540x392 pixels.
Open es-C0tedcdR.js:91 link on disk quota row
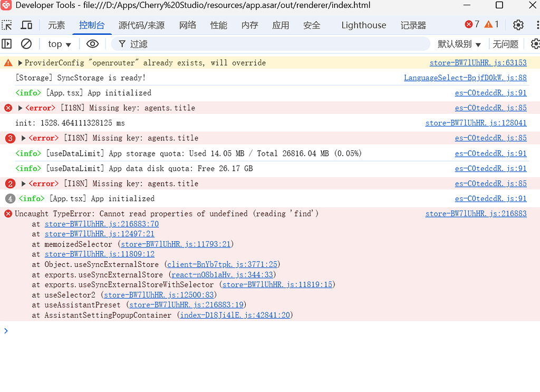(x=491, y=168)
